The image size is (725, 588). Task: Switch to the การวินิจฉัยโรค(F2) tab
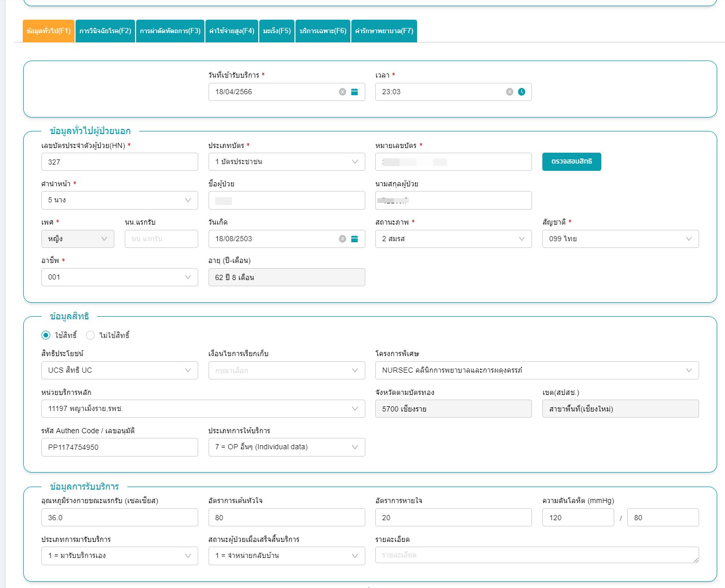[x=105, y=31]
